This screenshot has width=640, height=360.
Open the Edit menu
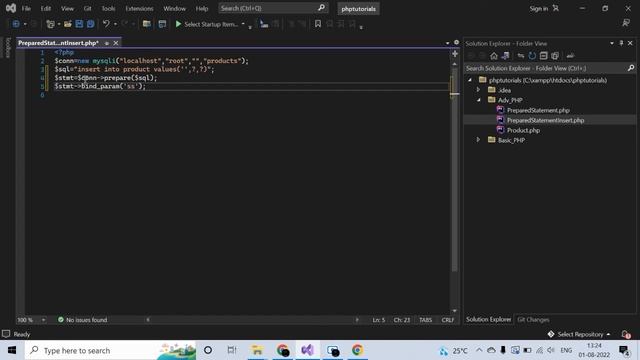[x=46, y=8]
